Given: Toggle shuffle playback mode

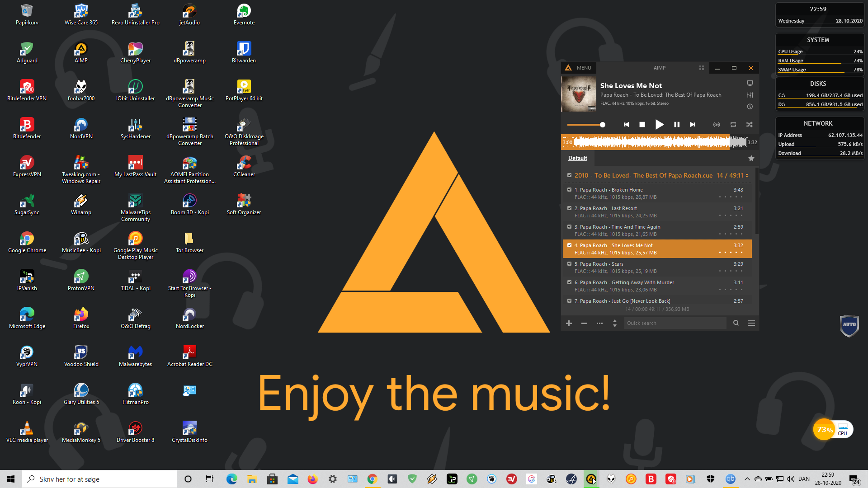Looking at the screenshot, I should pyautogui.click(x=749, y=124).
